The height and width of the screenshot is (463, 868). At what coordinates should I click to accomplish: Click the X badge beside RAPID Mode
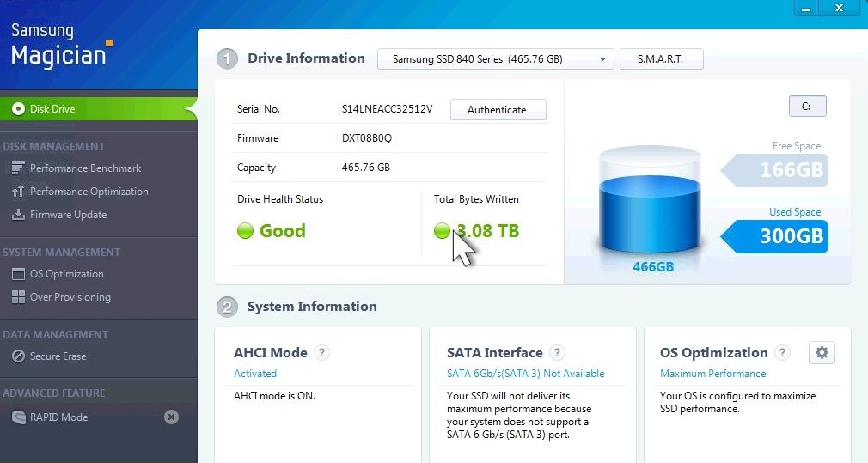172,417
